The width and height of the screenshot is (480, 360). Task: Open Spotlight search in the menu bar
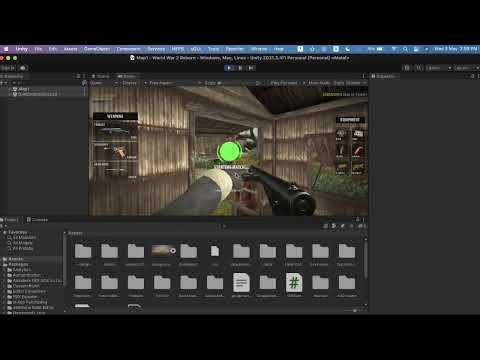(405, 49)
